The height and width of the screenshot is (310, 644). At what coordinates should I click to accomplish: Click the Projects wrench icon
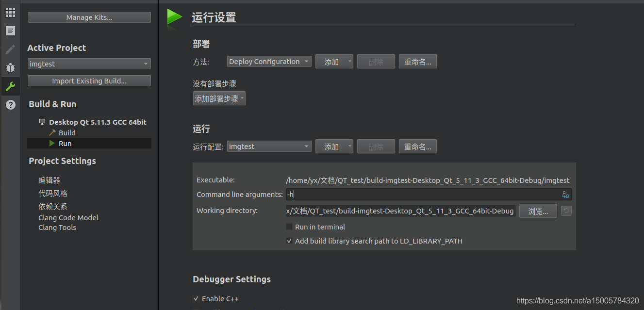tap(10, 86)
